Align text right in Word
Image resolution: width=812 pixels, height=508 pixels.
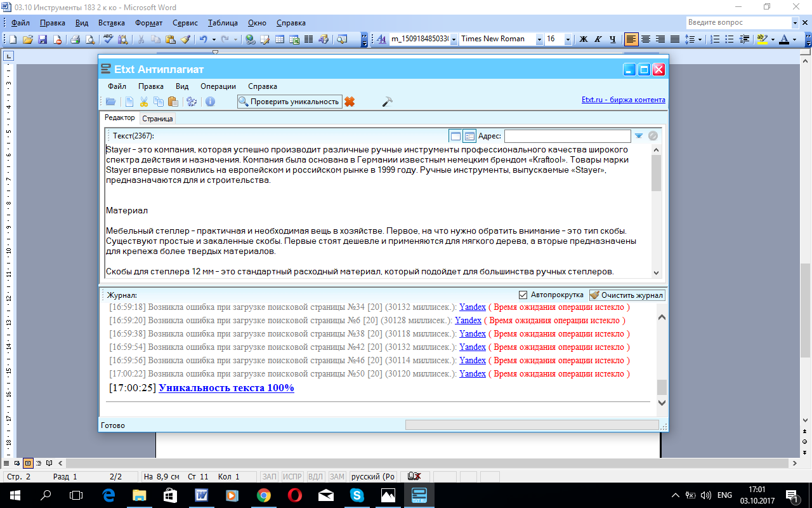tap(660, 39)
